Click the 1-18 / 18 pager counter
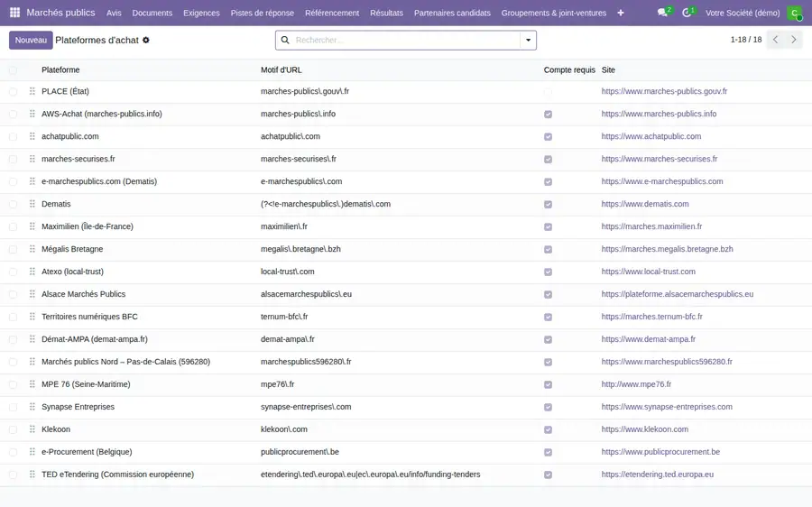This screenshot has height=507, width=812. click(x=746, y=40)
